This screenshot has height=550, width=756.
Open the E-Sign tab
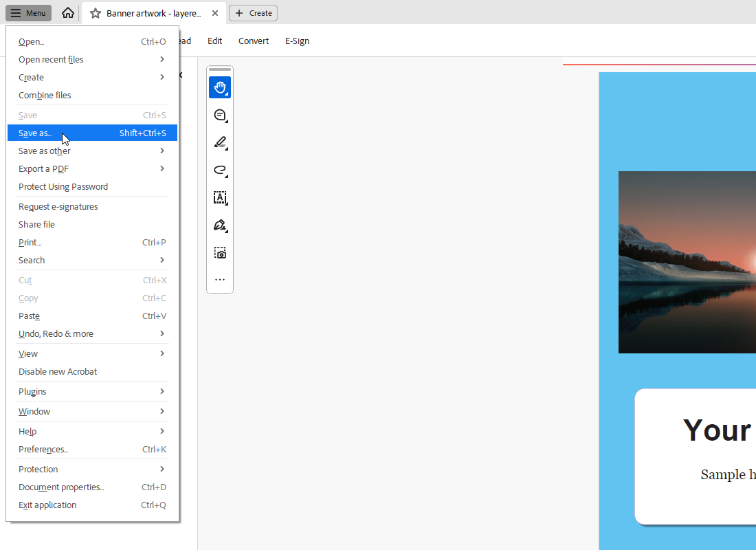[297, 41]
